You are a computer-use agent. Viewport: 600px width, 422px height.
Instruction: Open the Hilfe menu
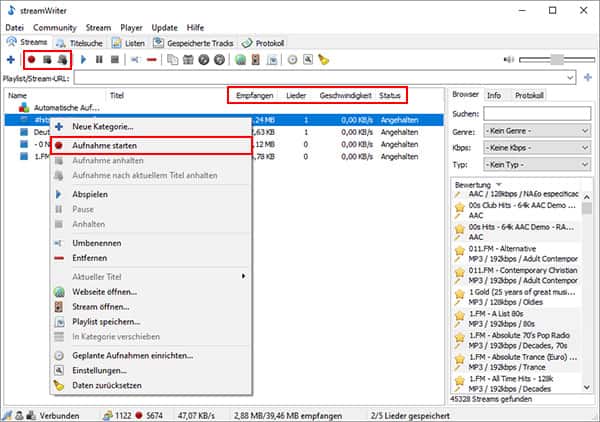coord(195,28)
